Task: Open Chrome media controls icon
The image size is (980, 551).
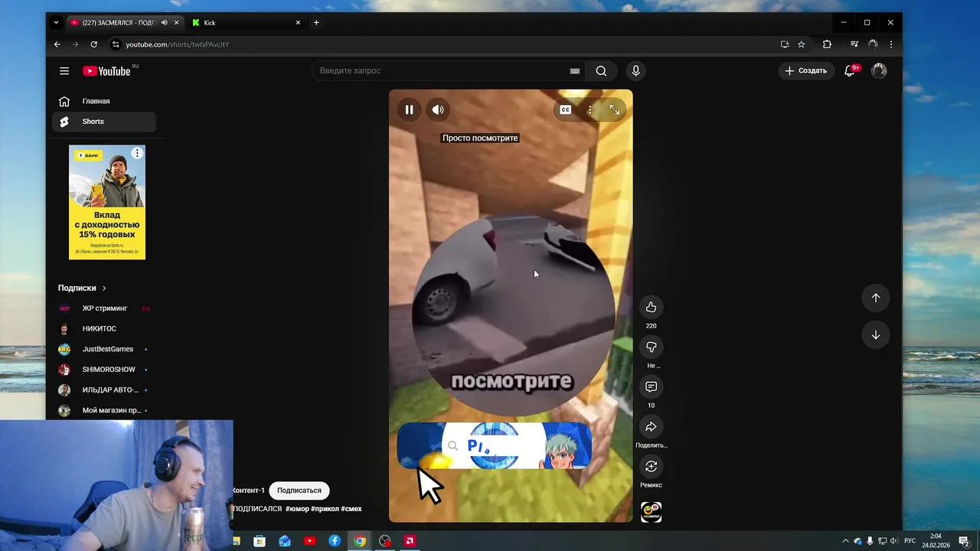Action: (x=854, y=44)
